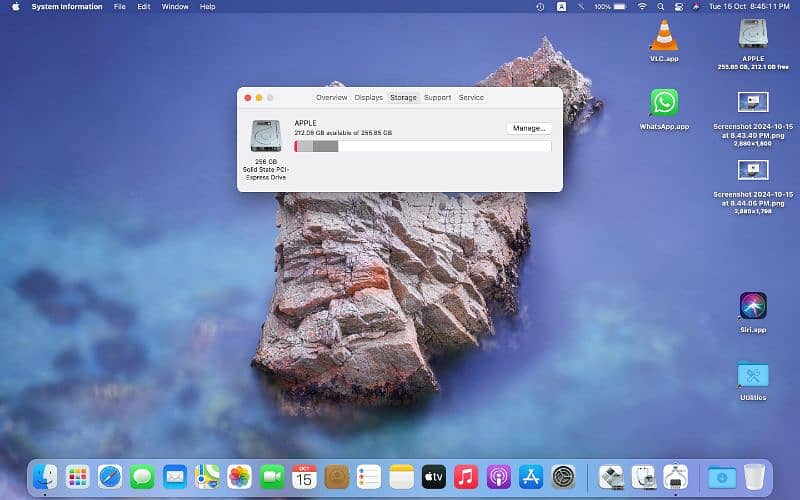This screenshot has width=800, height=500.
Task: Click the Manage... storage button
Action: 529,128
